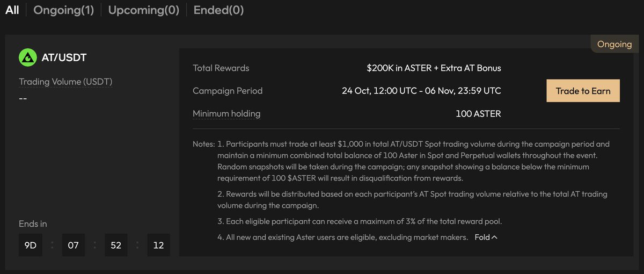Click the Ongoing status badge
The width and height of the screenshot is (644, 274).
coord(614,44)
